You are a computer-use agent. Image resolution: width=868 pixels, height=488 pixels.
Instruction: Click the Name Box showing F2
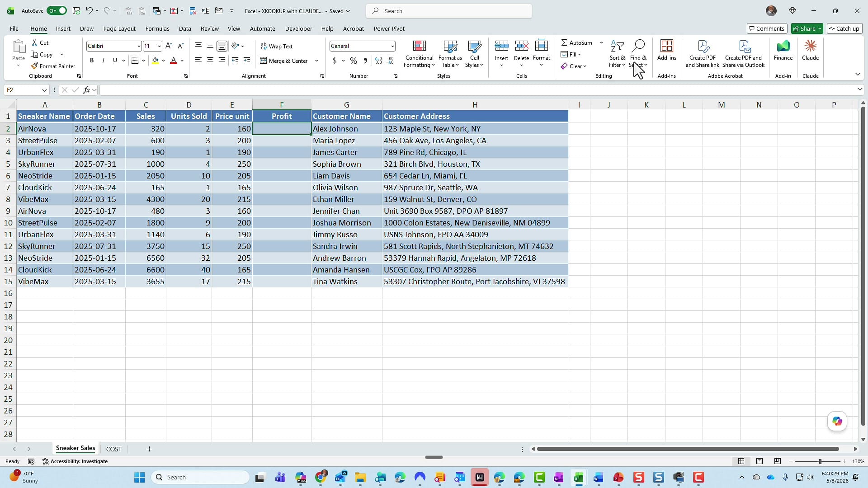(x=26, y=90)
